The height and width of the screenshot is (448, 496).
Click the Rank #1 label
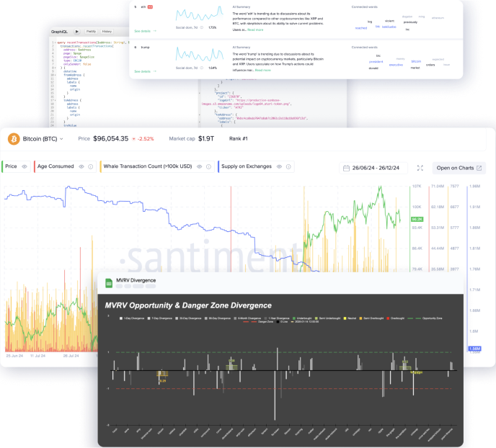238,139
